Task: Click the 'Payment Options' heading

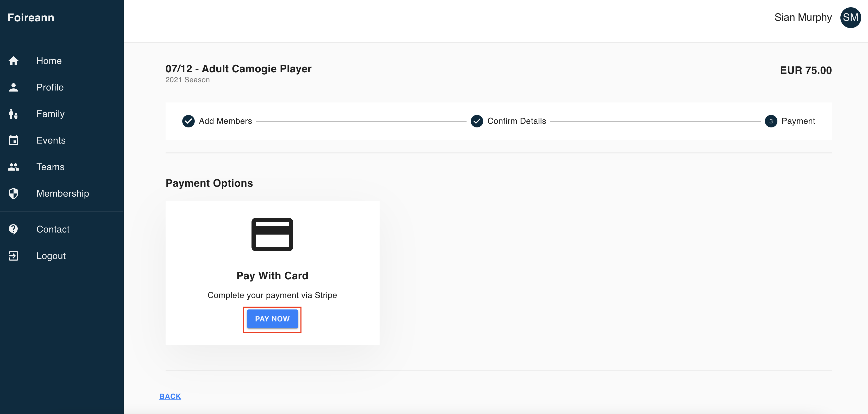Action: click(x=209, y=183)
